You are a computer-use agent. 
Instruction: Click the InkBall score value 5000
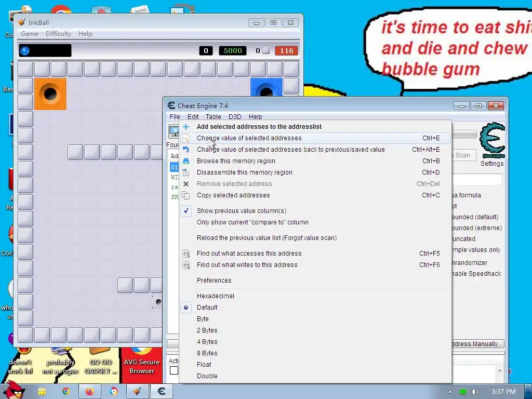click(232, 51)
